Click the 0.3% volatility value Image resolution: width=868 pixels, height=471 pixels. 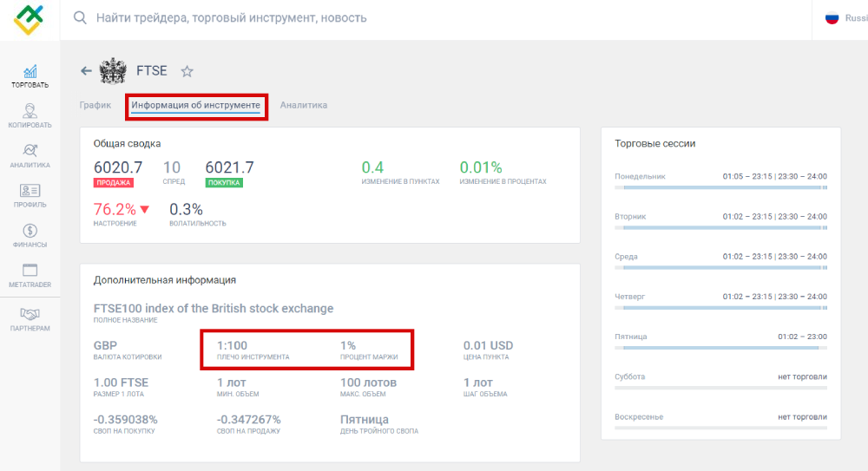186,209
